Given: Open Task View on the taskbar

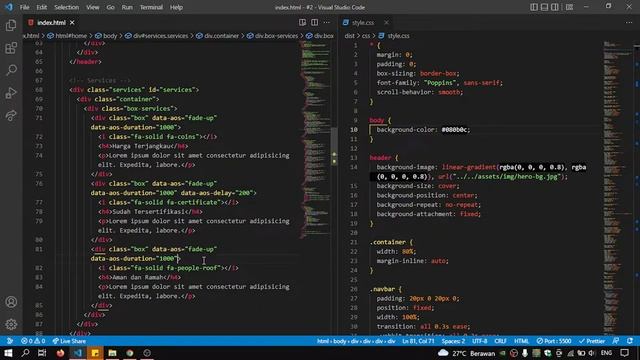Looking at the screenshot, I should point(42,353).
